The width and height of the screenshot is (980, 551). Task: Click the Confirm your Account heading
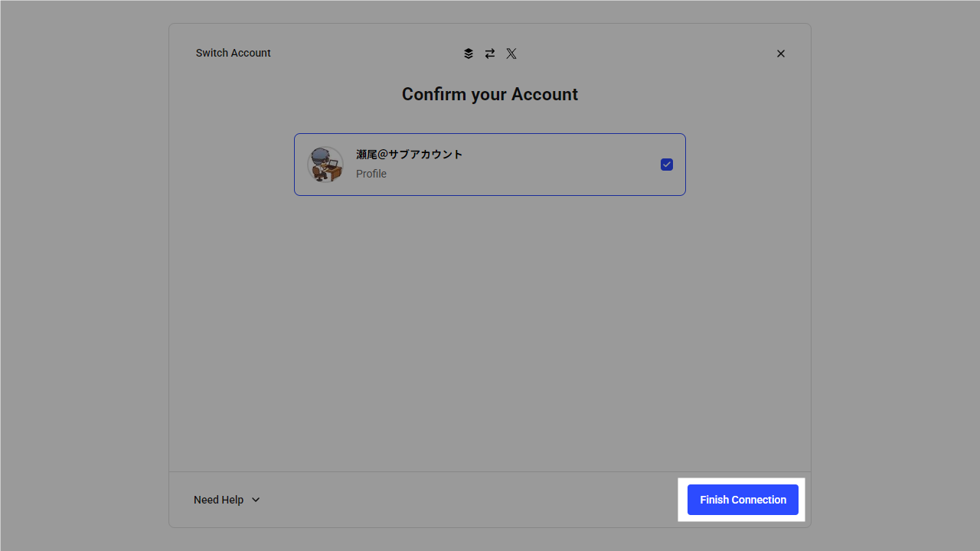pyautogui.click(x=490, y=94)
